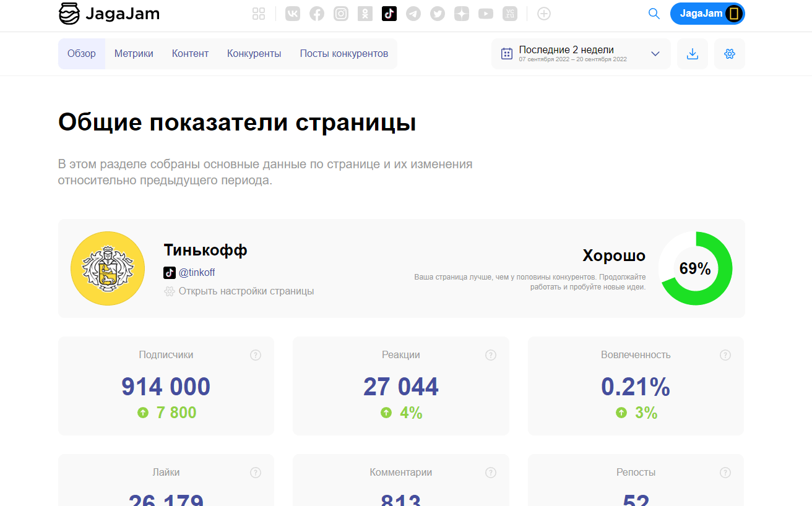The width and height of the screenshot is (812, 506).
Task: Select the TikTok icon in the top bar
Action: click(389, 14)
